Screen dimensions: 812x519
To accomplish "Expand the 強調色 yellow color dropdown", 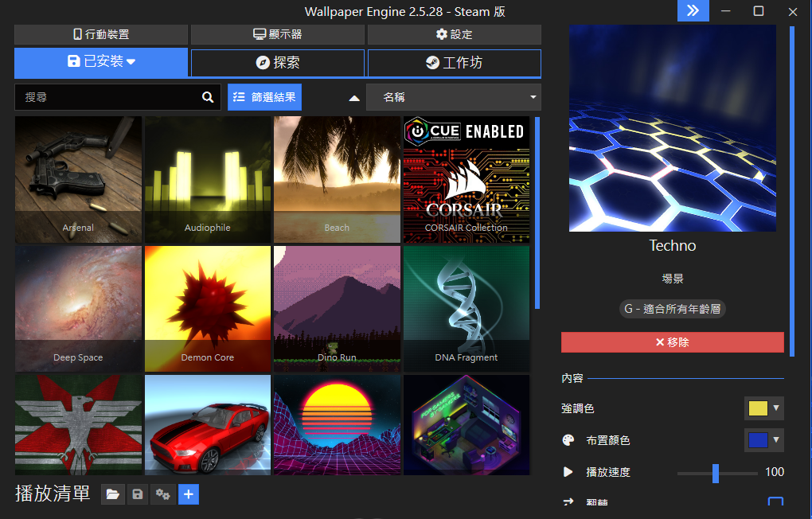I will coord(764,408).
